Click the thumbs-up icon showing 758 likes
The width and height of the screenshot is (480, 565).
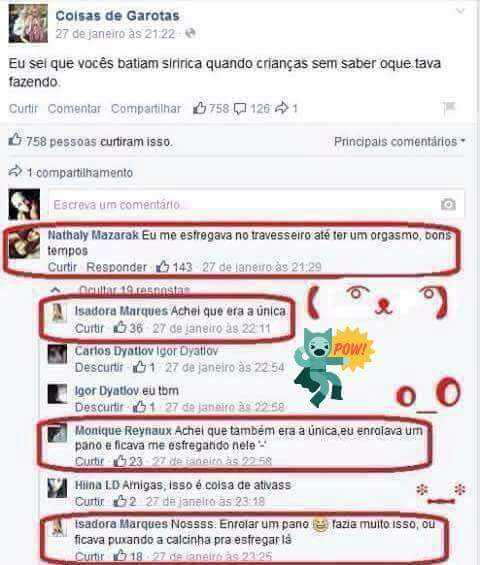tap(199, 108)
